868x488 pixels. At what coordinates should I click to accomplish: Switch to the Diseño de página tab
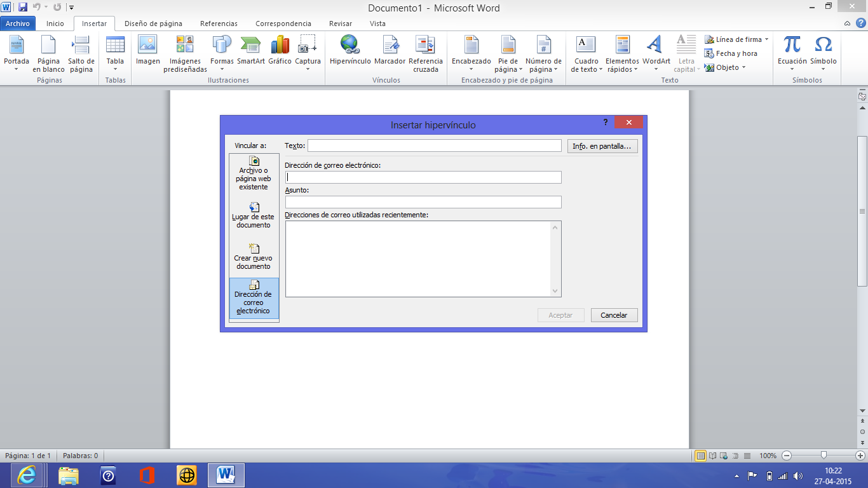tap(153, 24)
